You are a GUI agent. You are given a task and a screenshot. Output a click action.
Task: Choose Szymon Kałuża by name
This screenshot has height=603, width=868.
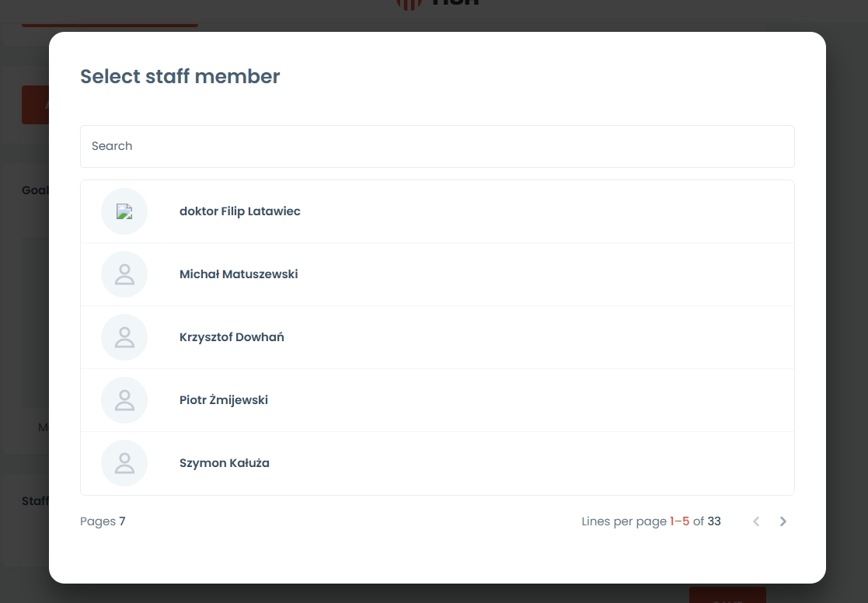pyautogui.click(x=225, y=463)
